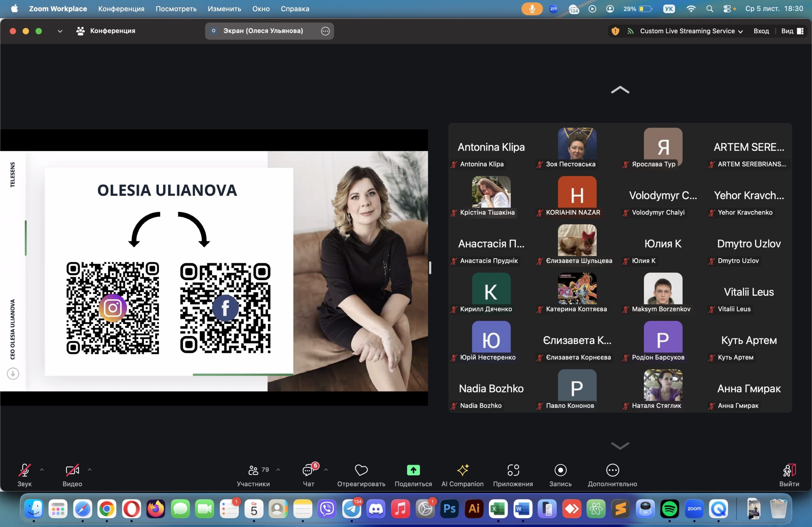Toggle the orange microphone menu bar indicator
The height and width of the screenshot is (527, 812).
click(532, 9)
